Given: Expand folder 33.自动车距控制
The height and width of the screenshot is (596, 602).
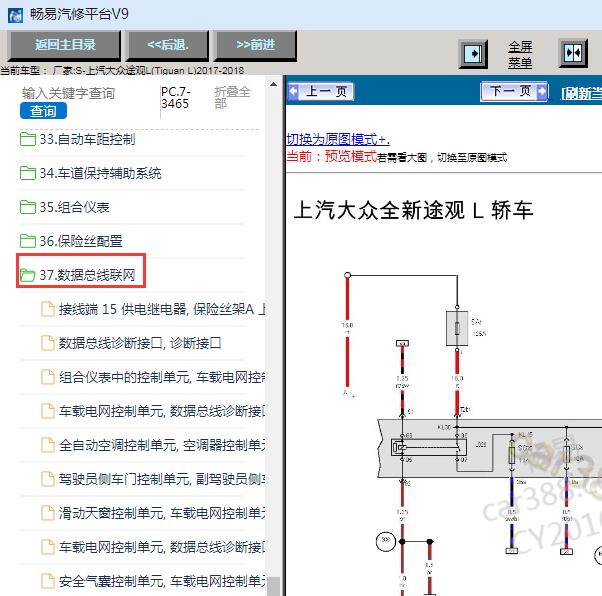Looking at the screenshot, I should pyautogui.click(x=87, y=139).
